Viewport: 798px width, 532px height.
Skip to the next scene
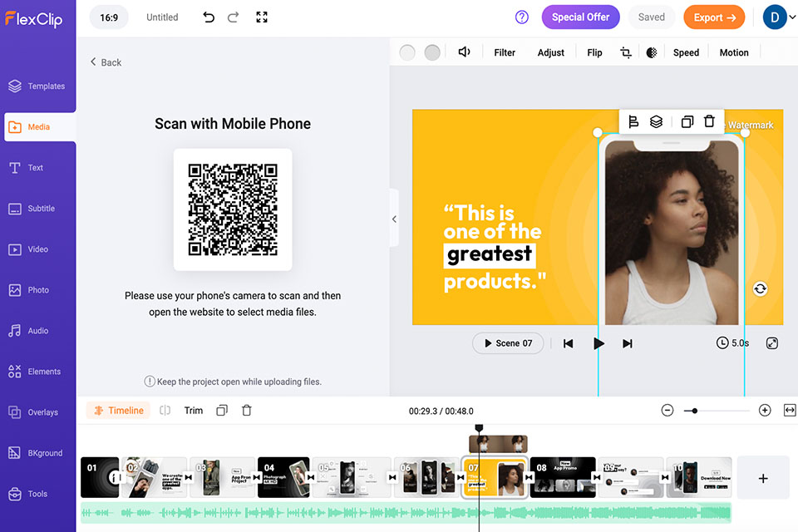(x=627, y=343)
